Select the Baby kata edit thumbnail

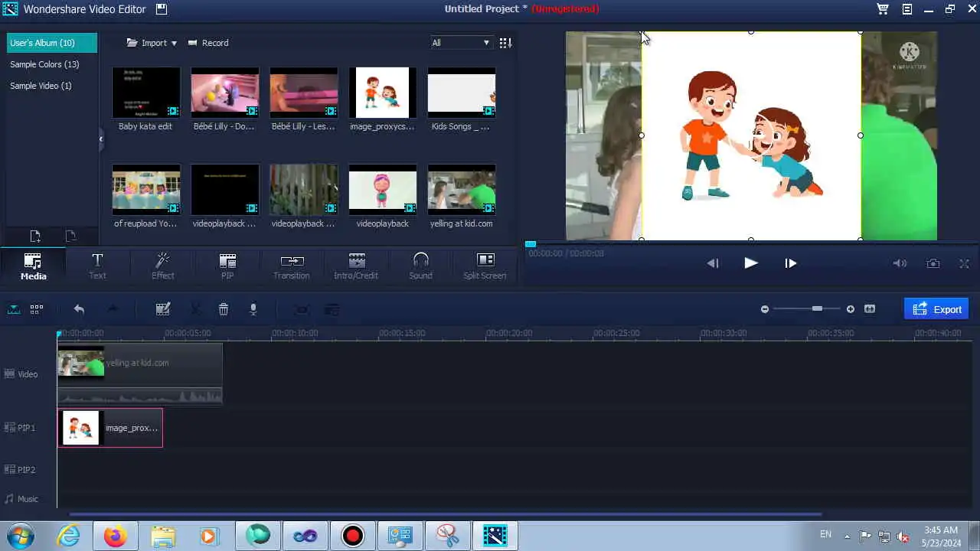145,93
